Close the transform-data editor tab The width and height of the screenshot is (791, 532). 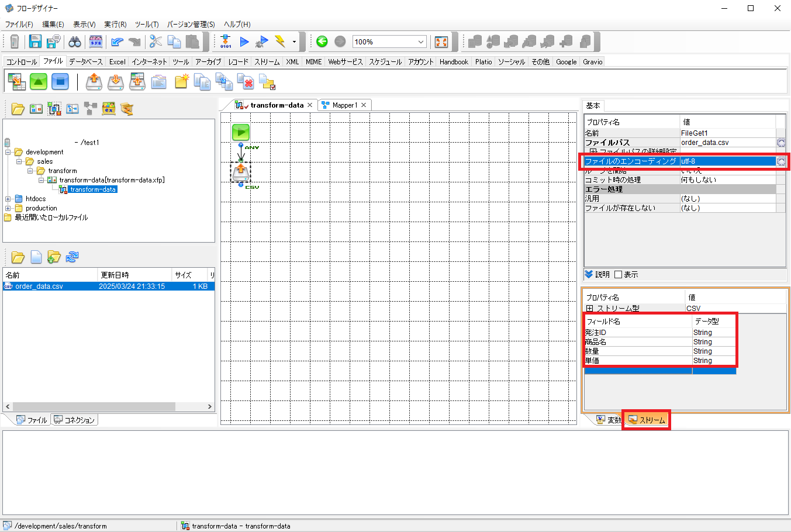(x=310, y=105)
